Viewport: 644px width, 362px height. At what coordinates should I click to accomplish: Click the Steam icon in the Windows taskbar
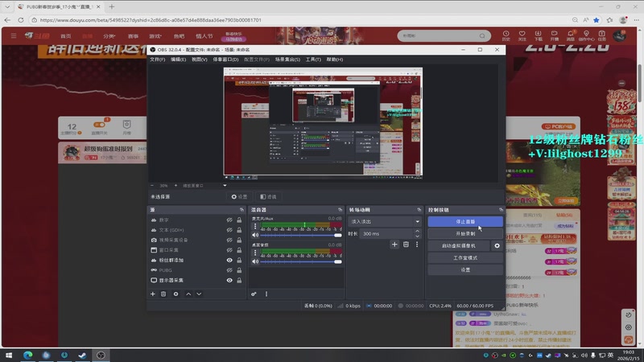(x=83, y=355)
